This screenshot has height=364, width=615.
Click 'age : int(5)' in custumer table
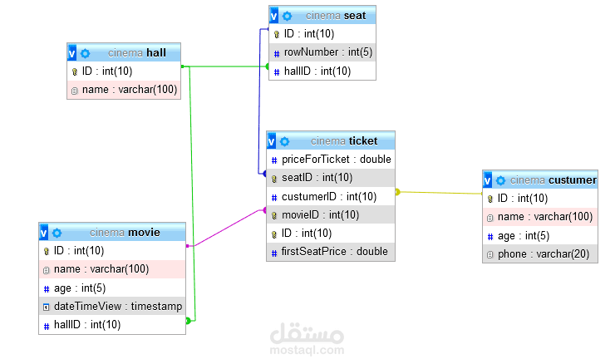pos(540,236)
